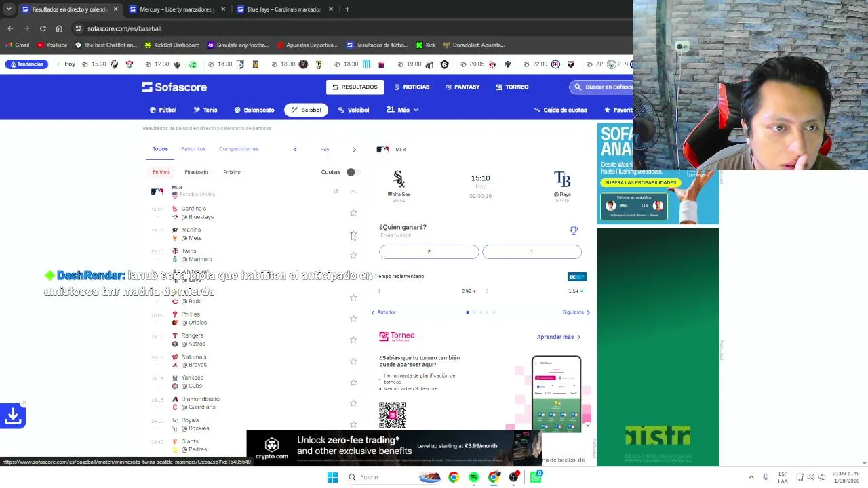
Task: Vote for option 1 in ¿Quién ganará?
Action: point(532,251)
